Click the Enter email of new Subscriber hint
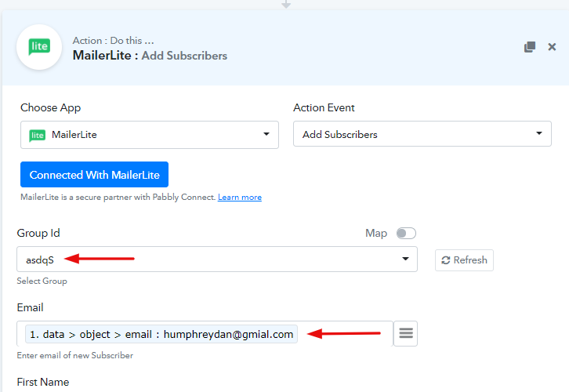 [x=74, y=355]
